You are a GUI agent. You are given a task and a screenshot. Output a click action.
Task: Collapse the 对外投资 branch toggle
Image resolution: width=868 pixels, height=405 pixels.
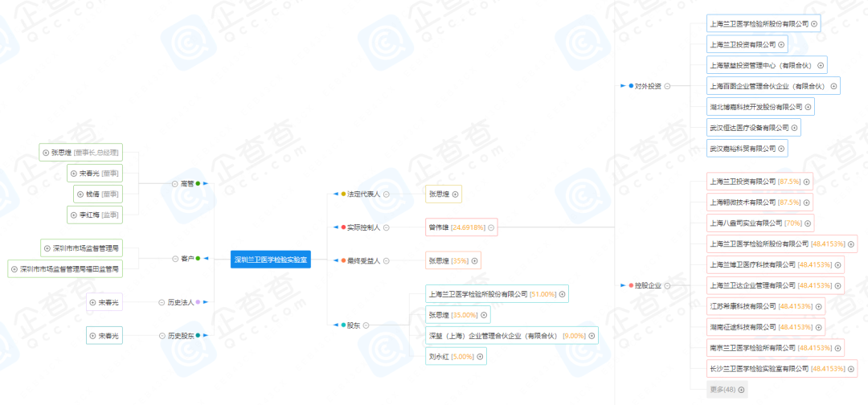pyautogui.click(x=668, y=86)
